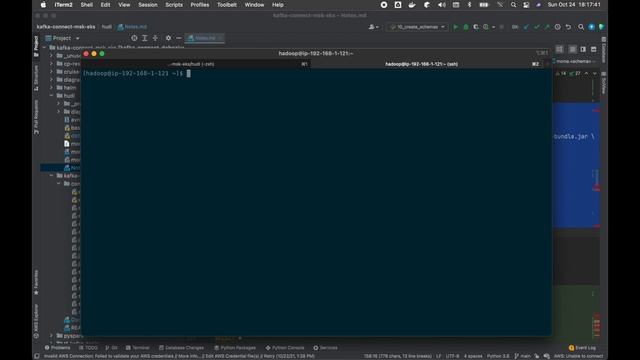Click the UTF-8 encoding status entry
The image size is (640, 360).
click(453, 356)
